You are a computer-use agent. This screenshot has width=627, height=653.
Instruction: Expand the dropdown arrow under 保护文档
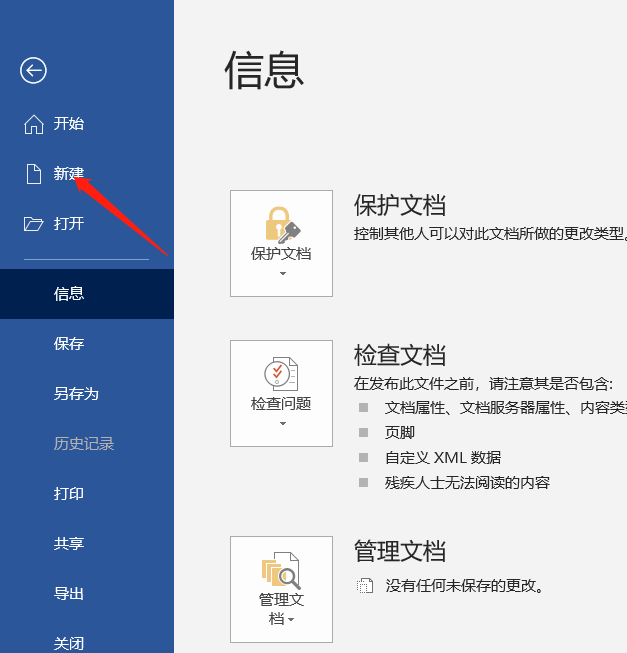282,274
